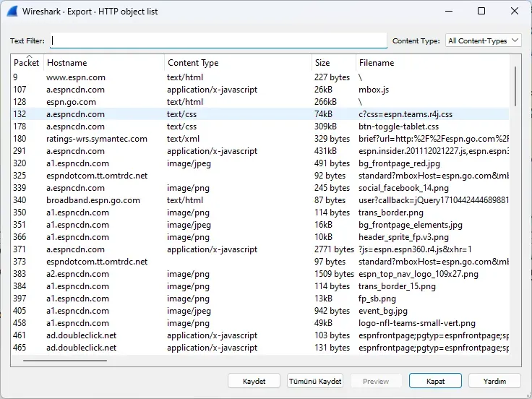
Task: Click the 2771 bytes size cell
Action: pos(334,249)
